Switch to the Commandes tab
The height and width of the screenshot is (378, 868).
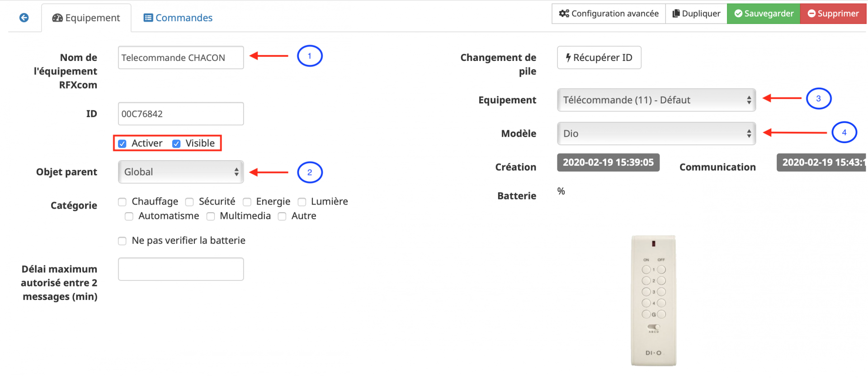click(178, 18)
